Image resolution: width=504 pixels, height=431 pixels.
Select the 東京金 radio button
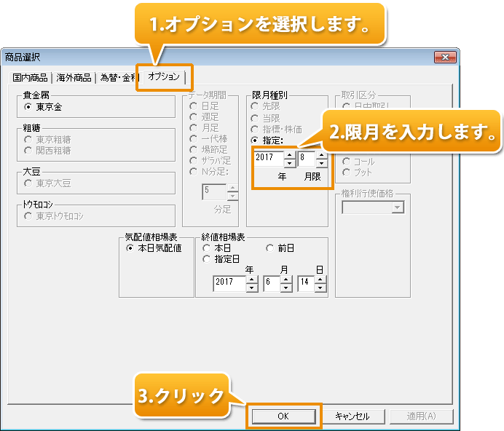pos(28,107)
